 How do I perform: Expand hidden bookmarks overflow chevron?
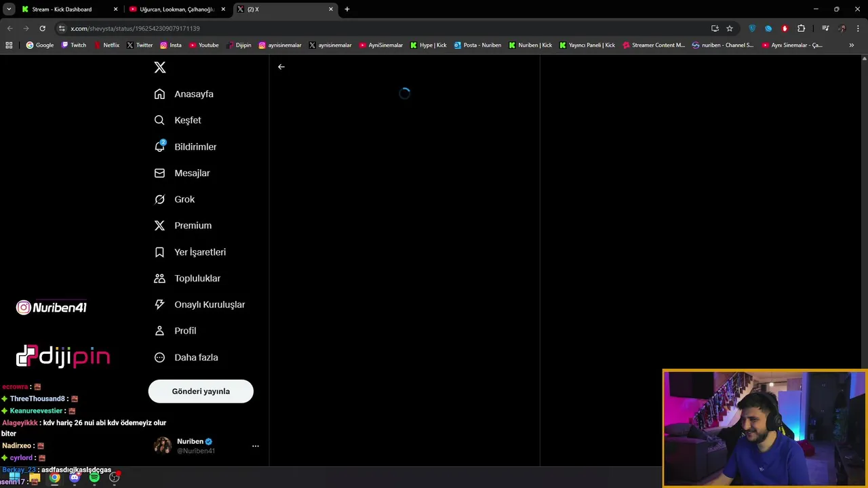pyautogui.click(x=852, y=45)
